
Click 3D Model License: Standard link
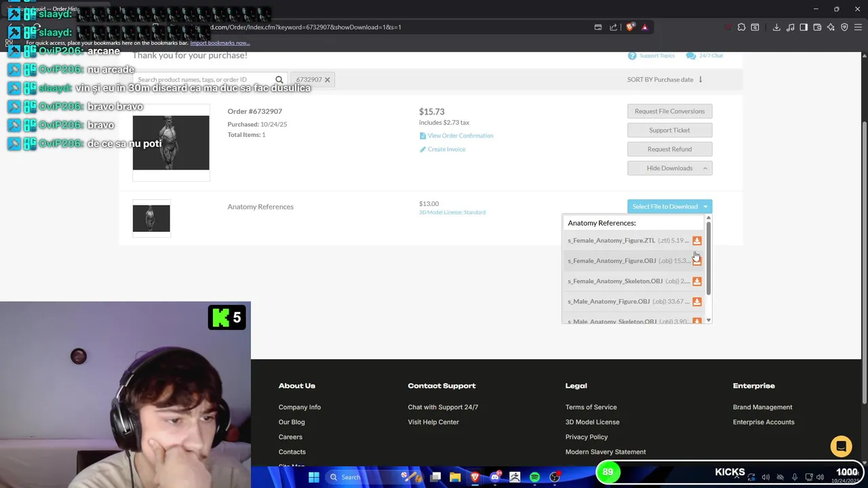point(452,212)
